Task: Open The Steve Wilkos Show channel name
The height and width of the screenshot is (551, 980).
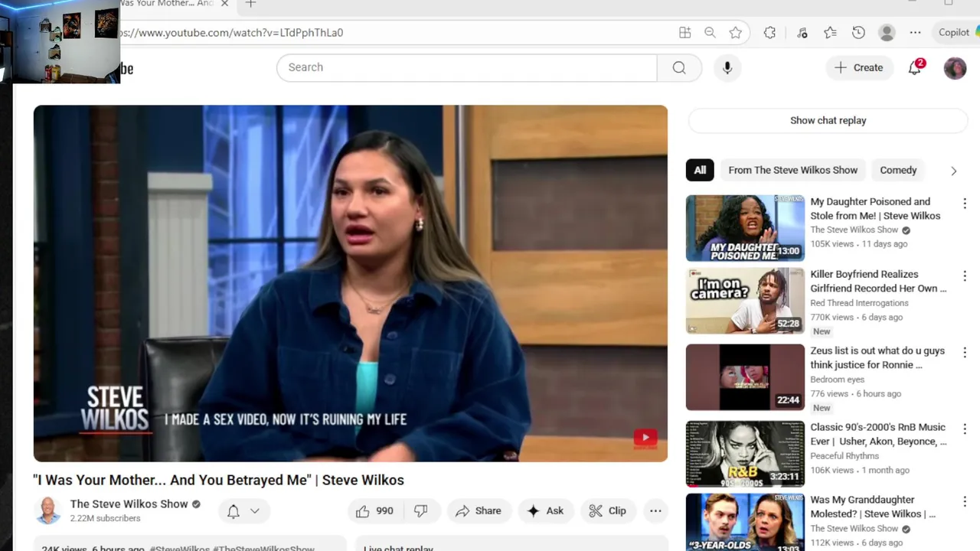Action: click(x=129, y=504)
